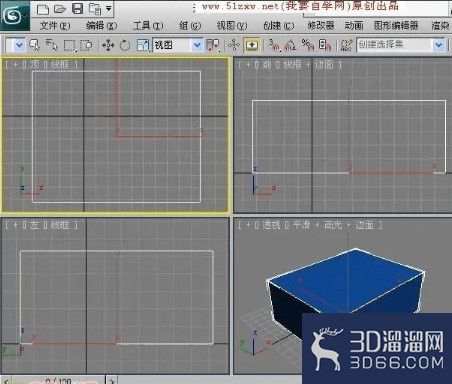Select the blue box in perspective viewport

tap(347, 282)
